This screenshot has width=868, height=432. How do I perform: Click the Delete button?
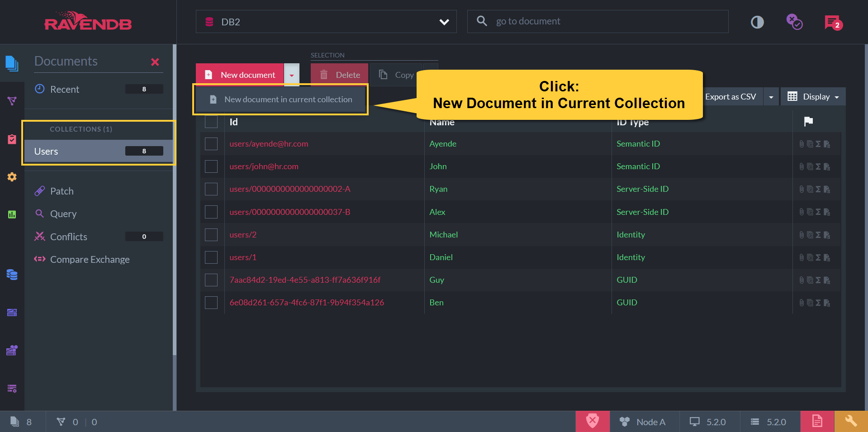339,75
